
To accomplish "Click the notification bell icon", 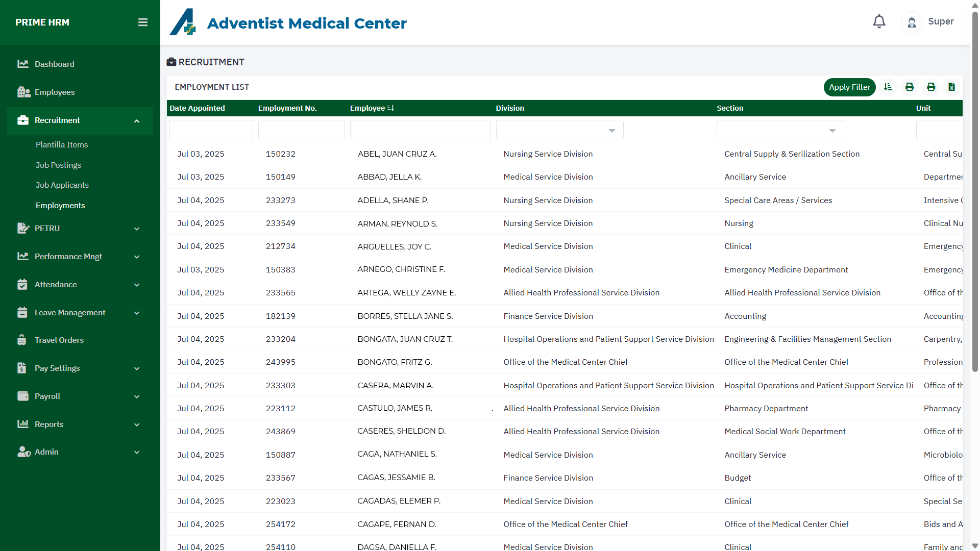I will (879, 21).
